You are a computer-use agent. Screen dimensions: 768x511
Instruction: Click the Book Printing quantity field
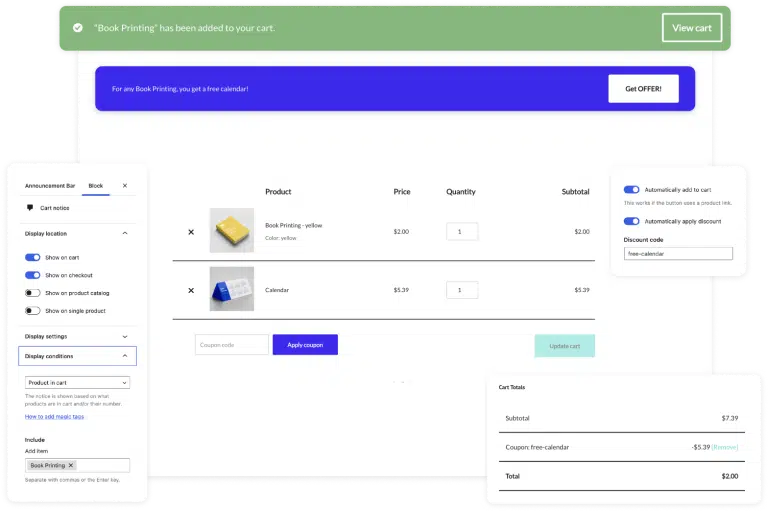(x=462, y=232)
